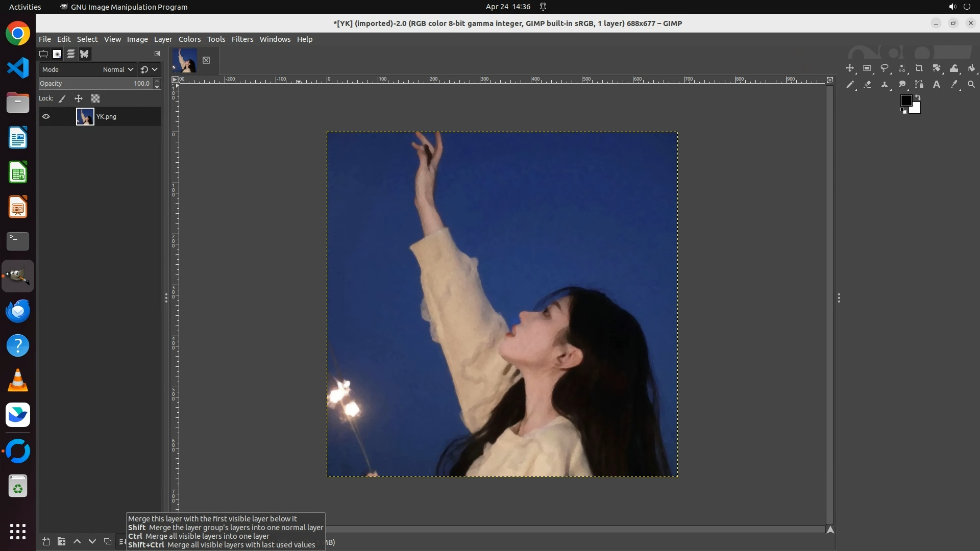The width and height of the screenshot is (980, 551).
Task: Open the blend mode group switcher dropdown
Action: [x=150, y=70]
